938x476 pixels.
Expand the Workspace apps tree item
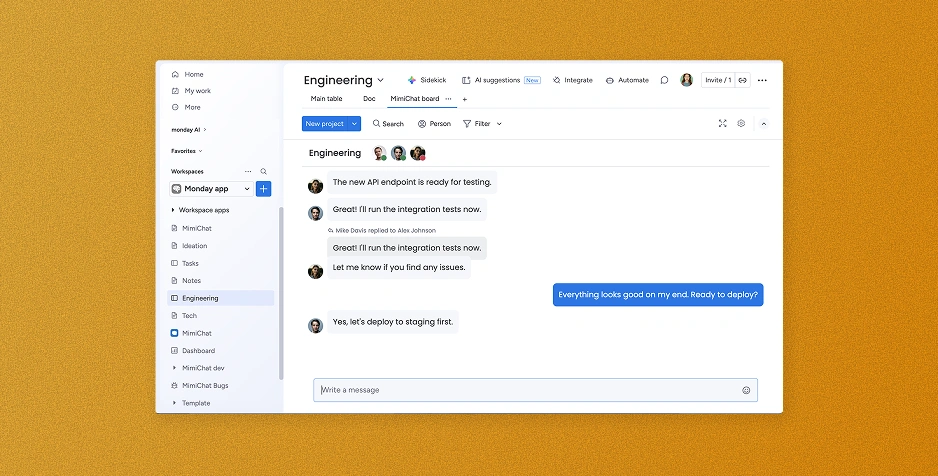pos(173,210)
